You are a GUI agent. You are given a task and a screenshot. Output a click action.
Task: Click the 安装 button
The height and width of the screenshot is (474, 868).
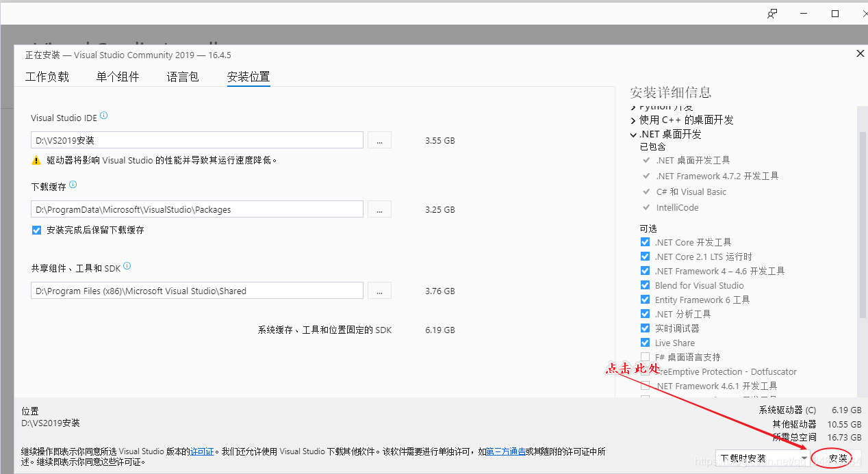click(x=839, y=458)
